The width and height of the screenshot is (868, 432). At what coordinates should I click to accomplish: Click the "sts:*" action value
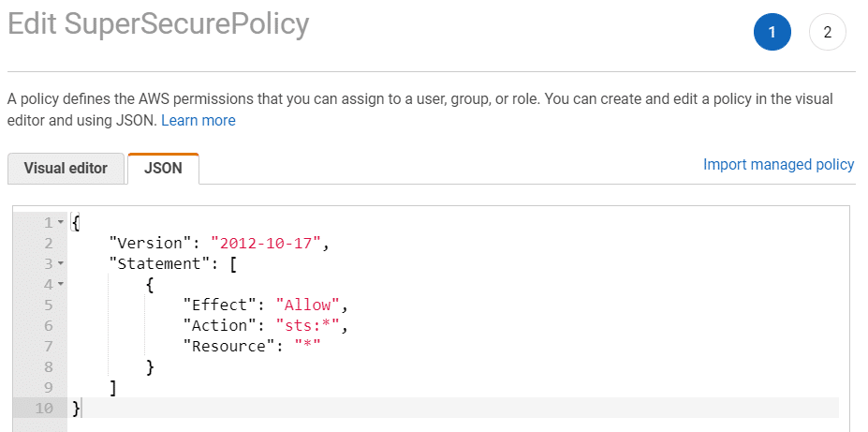click(x=308, y=326)
